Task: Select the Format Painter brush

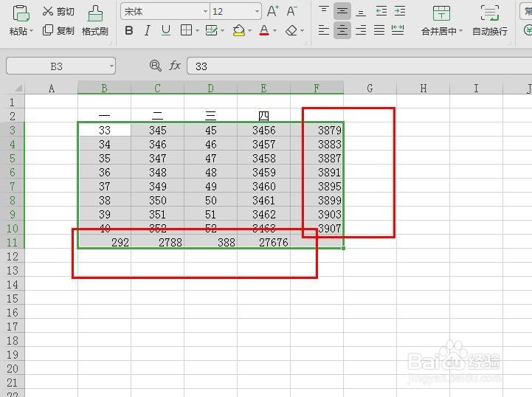Action: point(95,13)
